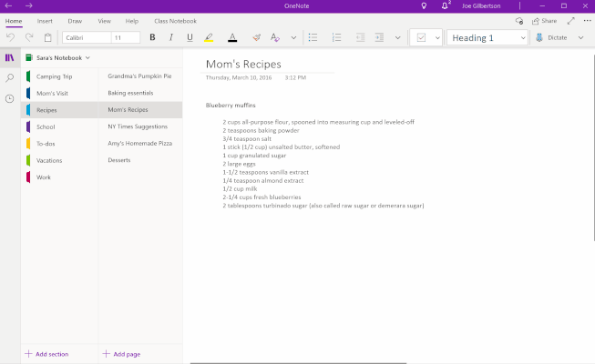Show recent notes clock icon
This screenshot has width=595, height=364.
click(9, 98)
